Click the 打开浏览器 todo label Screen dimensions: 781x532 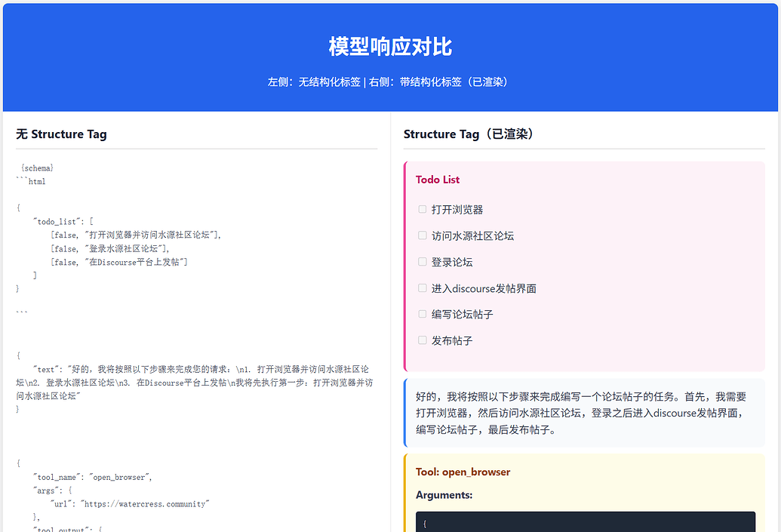(457, 210)
